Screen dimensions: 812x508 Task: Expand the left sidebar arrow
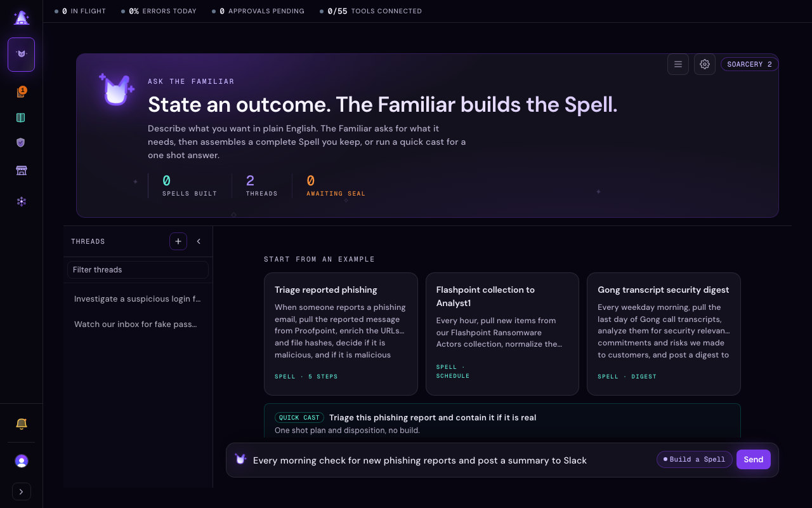(x=21, y=491)
